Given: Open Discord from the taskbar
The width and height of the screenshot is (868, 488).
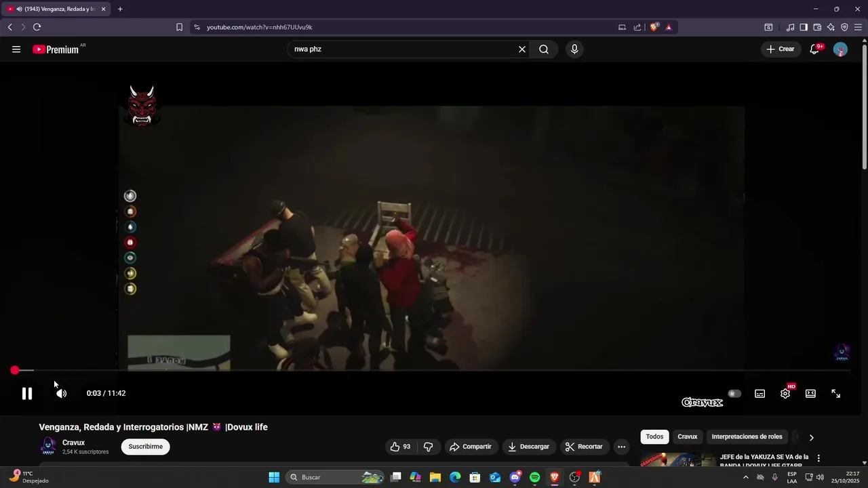Looking at the screenshot, I should click(x=515, y=477).
